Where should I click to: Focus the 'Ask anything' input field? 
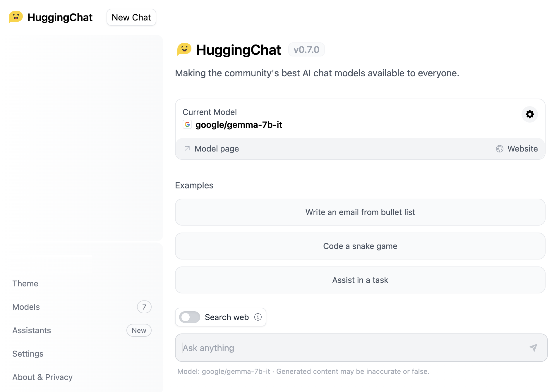click(x=351, y=348)
